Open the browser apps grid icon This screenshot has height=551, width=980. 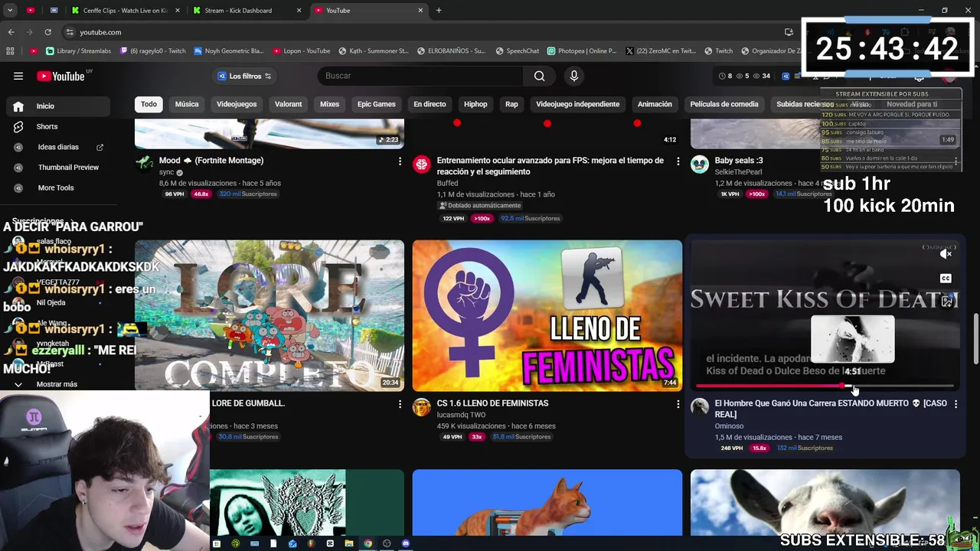[10, 51]
